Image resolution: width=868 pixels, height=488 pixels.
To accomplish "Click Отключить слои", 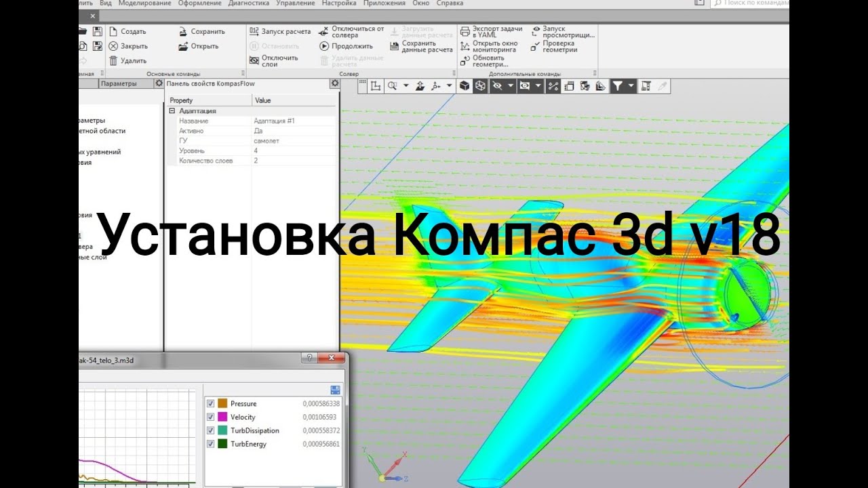I will [274, 61].
